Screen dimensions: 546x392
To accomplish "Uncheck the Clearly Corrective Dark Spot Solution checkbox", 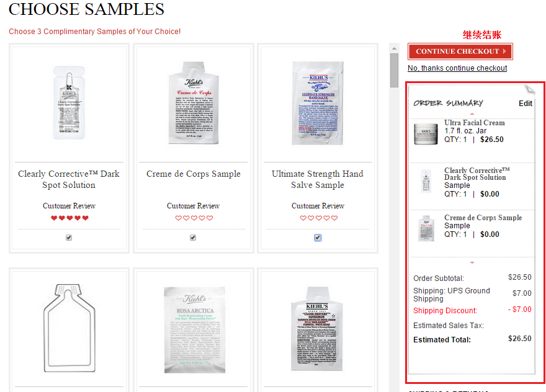I will pyautogui.click(x=69, y=238).
